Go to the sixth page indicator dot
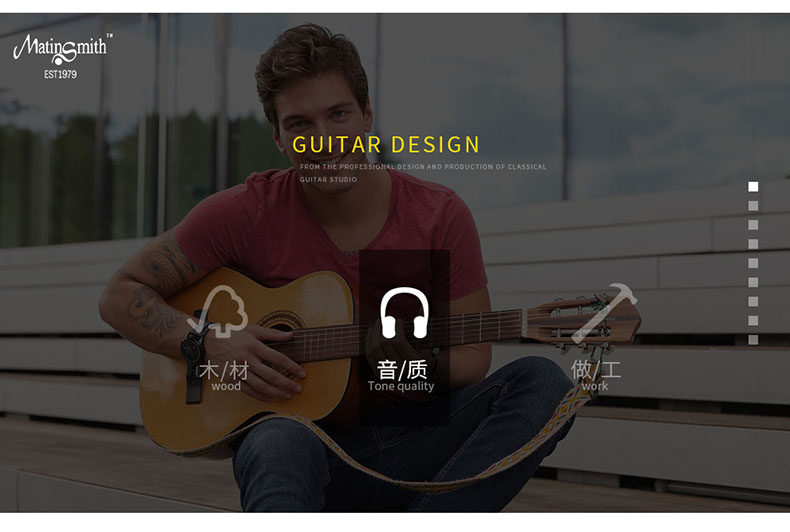Screen dimensions: 790x532 pyautogui.click(x=753, y=283)
